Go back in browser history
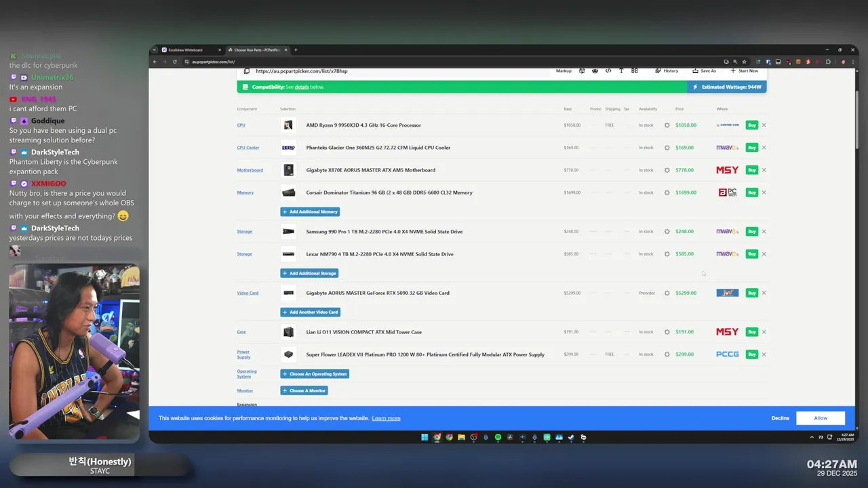Image resolution: width=868 pixels, height=488 pixels. (155, 62)
